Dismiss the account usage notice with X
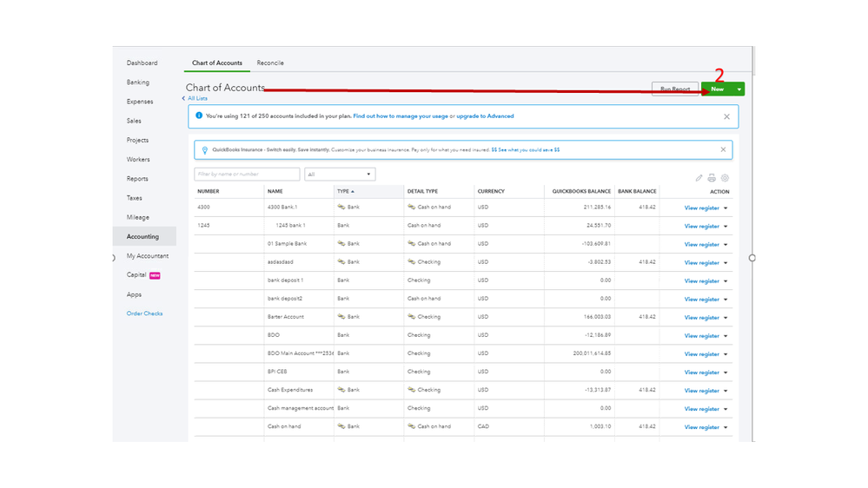 (727, 116)
